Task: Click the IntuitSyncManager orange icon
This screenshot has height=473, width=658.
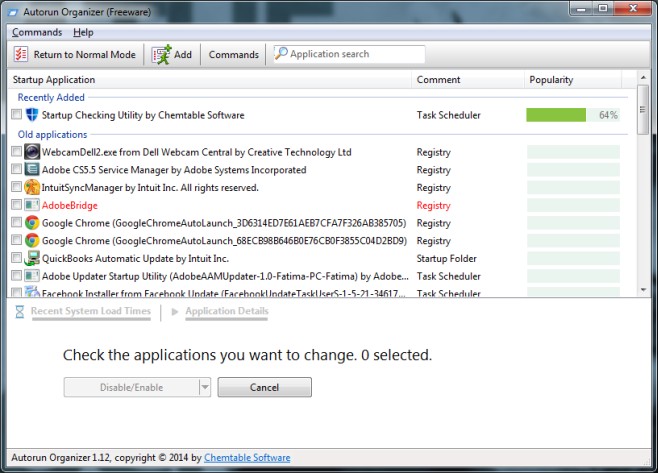Action: (x=32, y=187)
